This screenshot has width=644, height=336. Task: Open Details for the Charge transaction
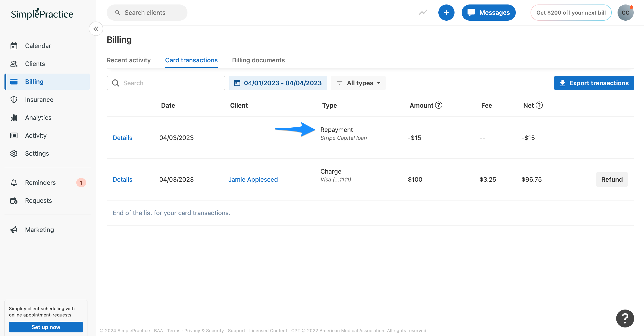click(x=122, y=179)
